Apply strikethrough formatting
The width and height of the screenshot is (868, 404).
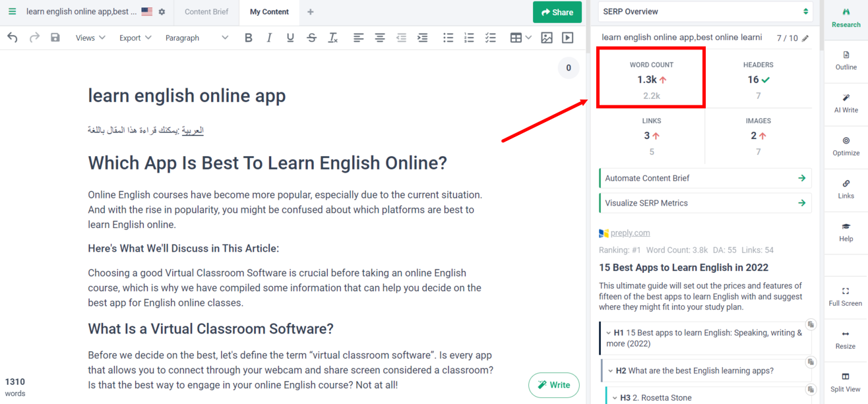pos(311,38)
